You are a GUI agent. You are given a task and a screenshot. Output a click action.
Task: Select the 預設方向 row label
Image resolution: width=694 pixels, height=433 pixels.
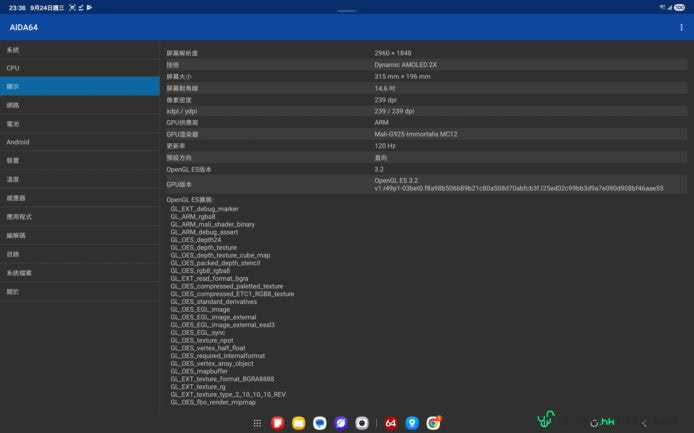(179, 158)
